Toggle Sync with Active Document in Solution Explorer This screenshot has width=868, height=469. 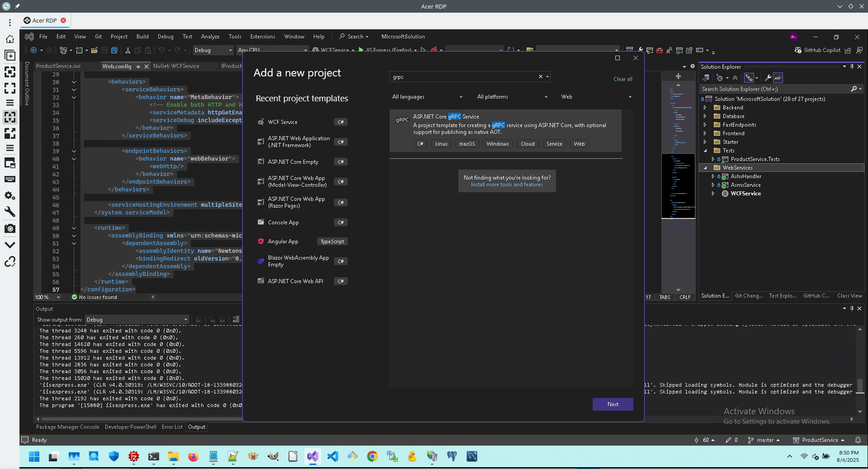[749, 78]
